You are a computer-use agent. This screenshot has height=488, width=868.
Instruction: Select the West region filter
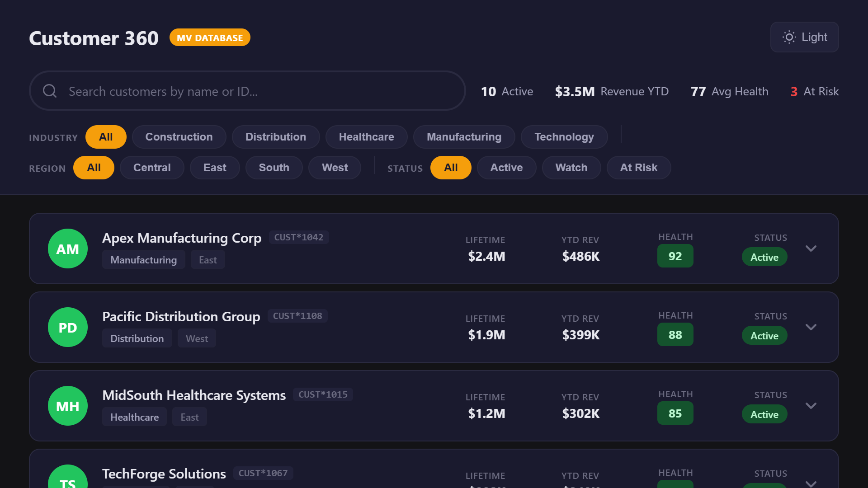coord(335,168)
